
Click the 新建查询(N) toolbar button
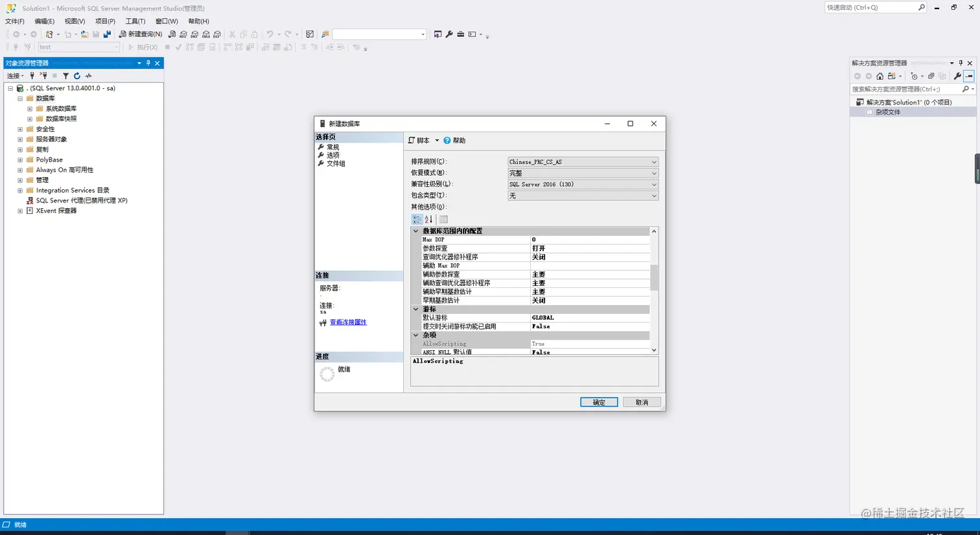click(141, 34)
